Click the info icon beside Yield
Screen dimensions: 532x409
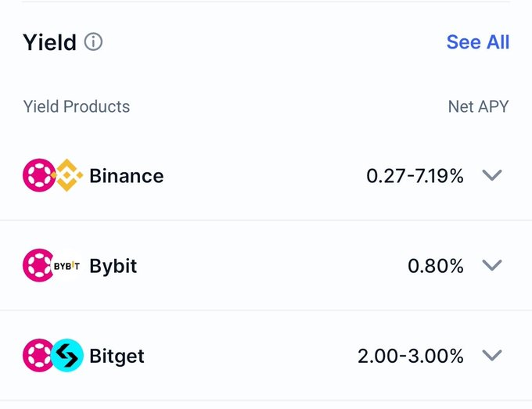[x=94, y=42]
